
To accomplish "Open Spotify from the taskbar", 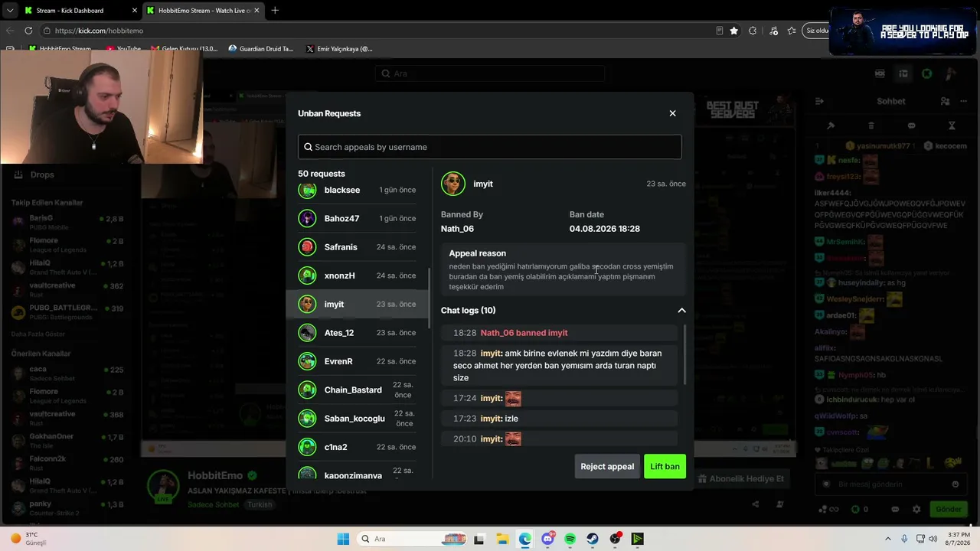I will coord(570,539).
